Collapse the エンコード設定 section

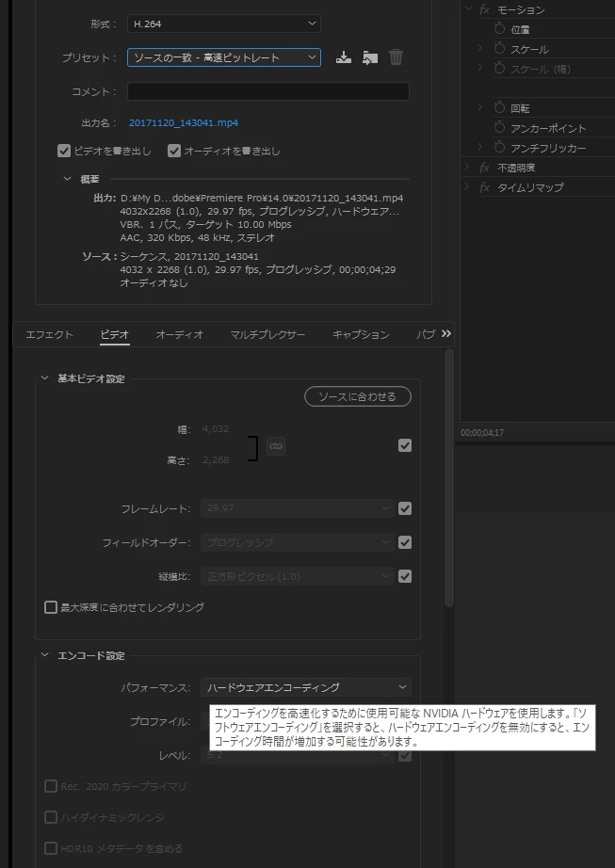click(45, 655)
